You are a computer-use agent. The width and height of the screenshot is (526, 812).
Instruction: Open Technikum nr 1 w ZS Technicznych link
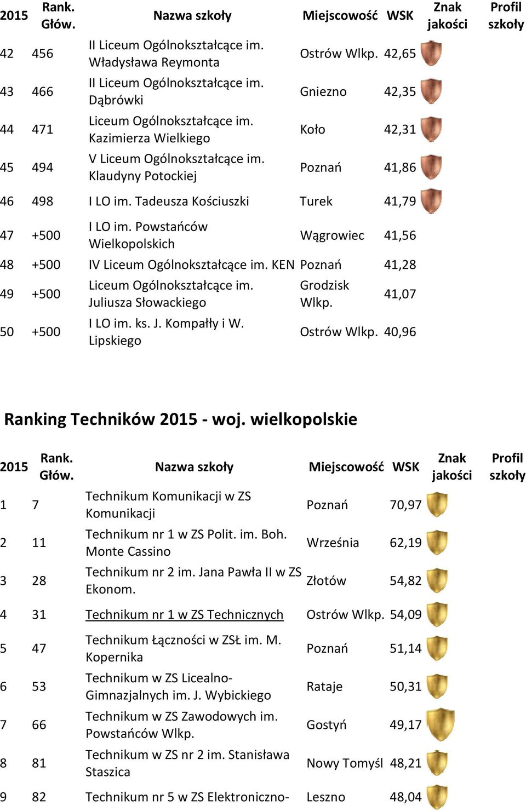[x=184, y=614]
